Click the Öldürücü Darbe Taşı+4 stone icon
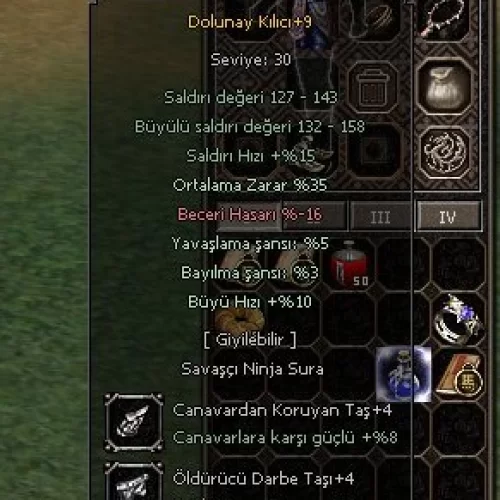 pyautogui.click(x=134, y=481)
